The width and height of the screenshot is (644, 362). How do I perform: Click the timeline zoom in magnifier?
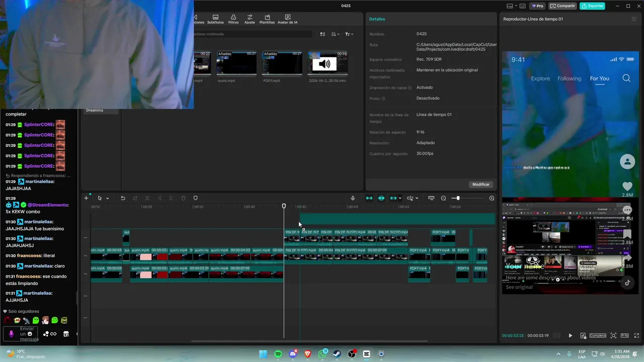492,198
